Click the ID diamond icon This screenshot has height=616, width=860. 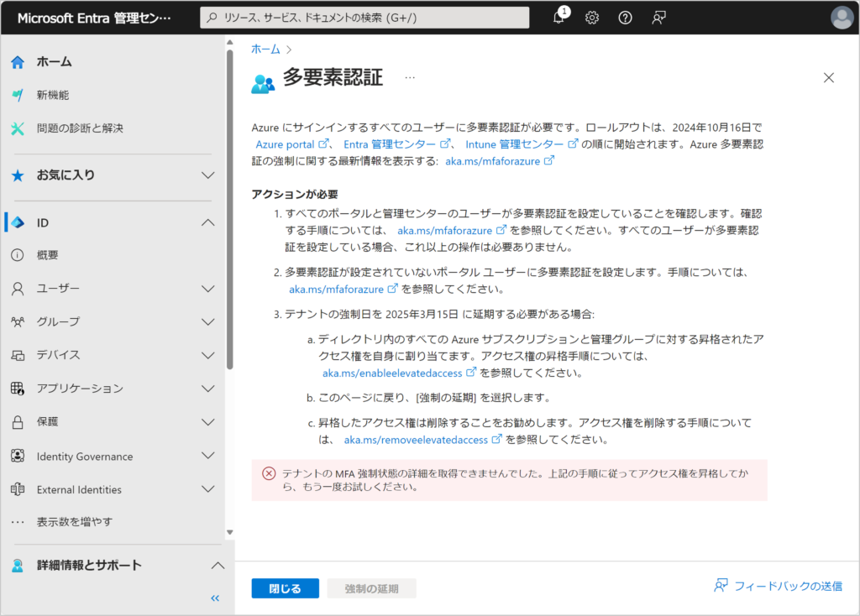pyautogui.click(x=18, y=222)
